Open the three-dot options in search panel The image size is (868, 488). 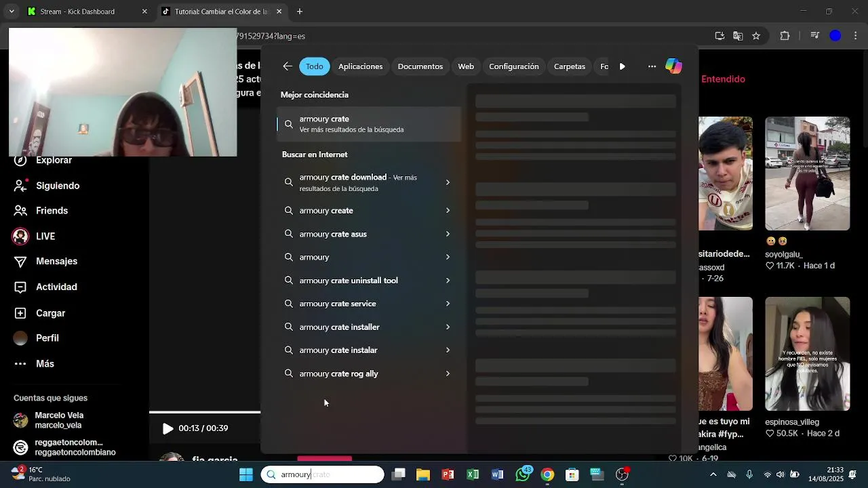(x=652, y=66)
